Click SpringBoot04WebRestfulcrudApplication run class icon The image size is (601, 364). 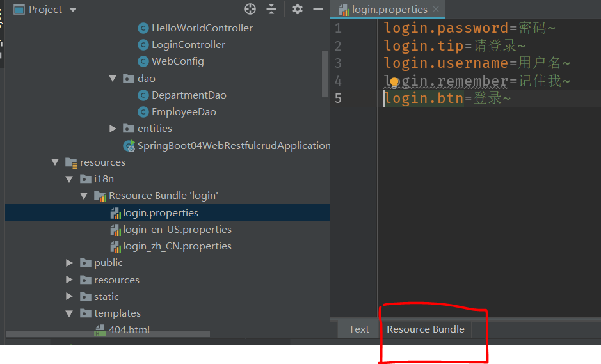[129, 146]
